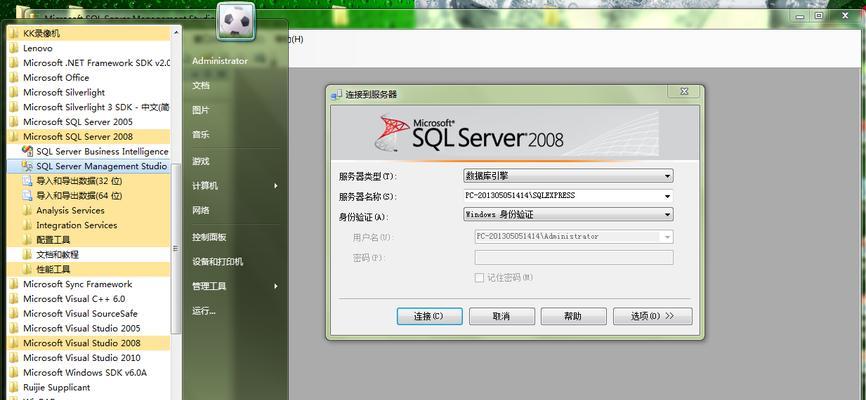Open 管理工具 from Start menu
Screen dimensions: 866x400
(x=209, y=286)
